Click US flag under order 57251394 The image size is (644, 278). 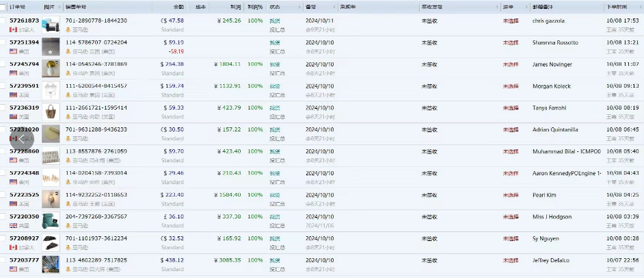click(x=13, y=52)
